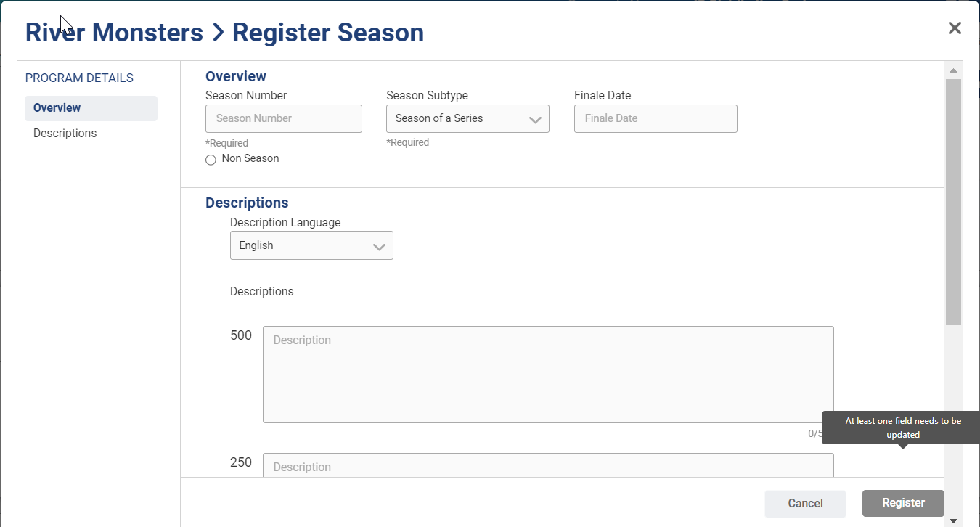Expand the Description Language dropdown

[311, 246]
